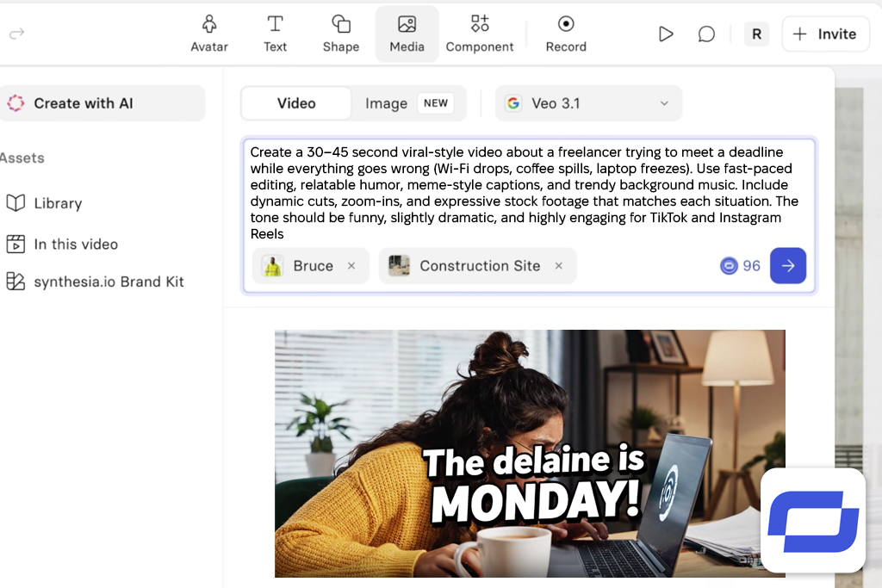The width and height of the screenshot is (882, 588).
Task: Open In this video assets
Action: pos(62,244)
